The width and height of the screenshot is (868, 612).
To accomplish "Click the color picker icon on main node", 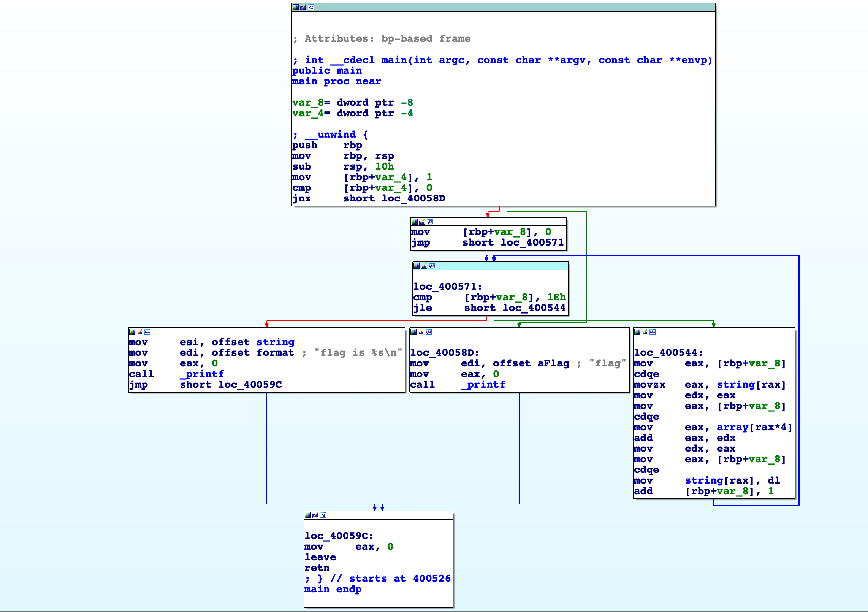I will coord(296,7).
